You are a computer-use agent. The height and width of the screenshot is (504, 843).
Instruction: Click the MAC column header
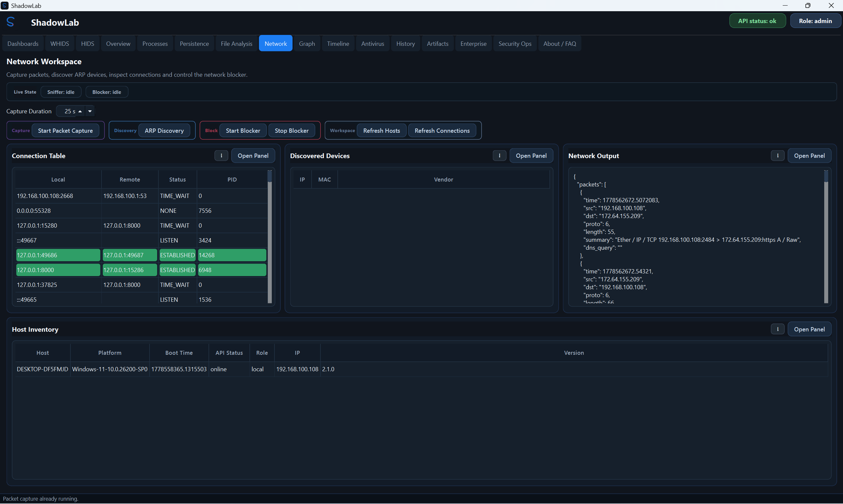pyautogui.click(x=325, y=180)
